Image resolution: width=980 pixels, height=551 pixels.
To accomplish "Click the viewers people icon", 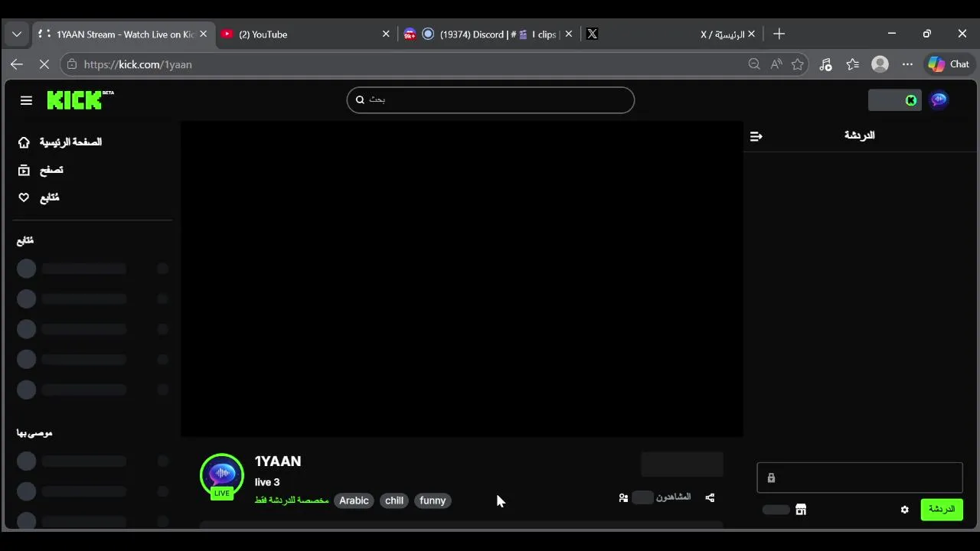I will (623, 498).
